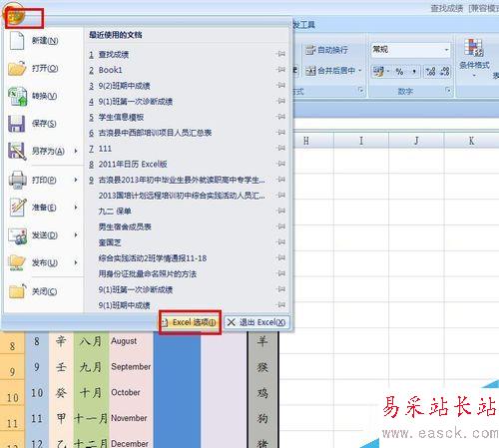Open Excel 选项 button

(x=190, y=322)
